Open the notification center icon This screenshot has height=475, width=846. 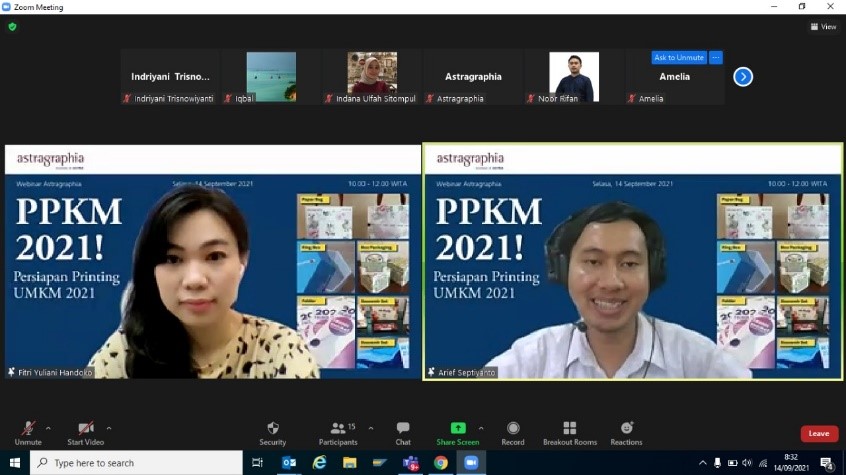point(827,463)
